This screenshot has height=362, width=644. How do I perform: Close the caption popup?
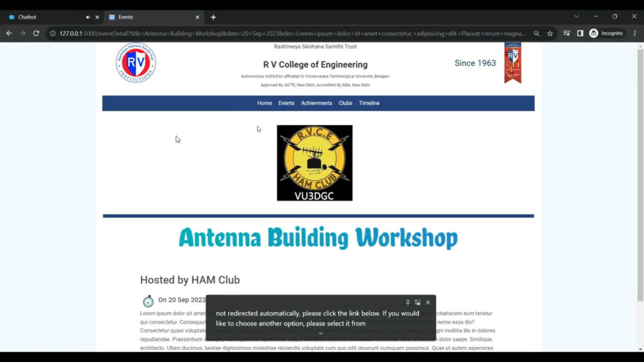pos(428,302)
